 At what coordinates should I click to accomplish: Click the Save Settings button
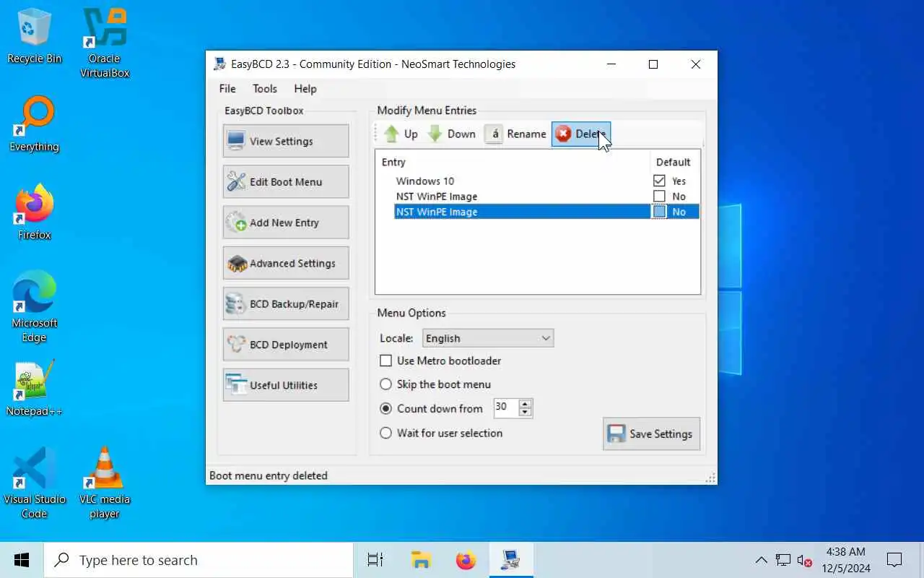(x=651, y=433)
